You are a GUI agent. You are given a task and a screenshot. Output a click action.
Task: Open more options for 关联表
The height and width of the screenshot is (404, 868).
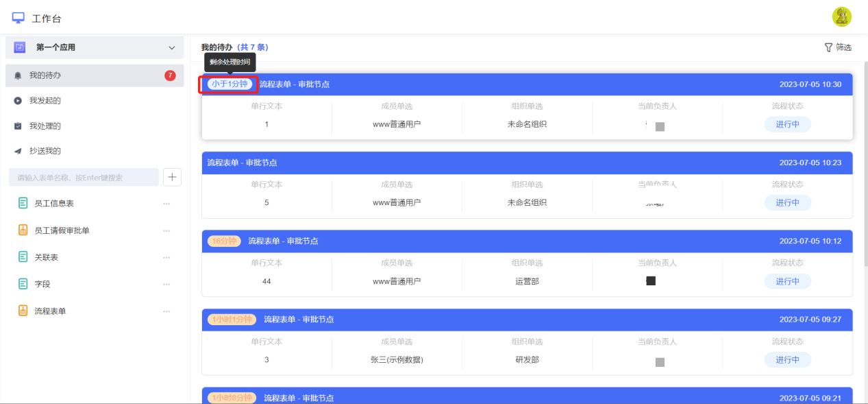(x=166, y=257)
